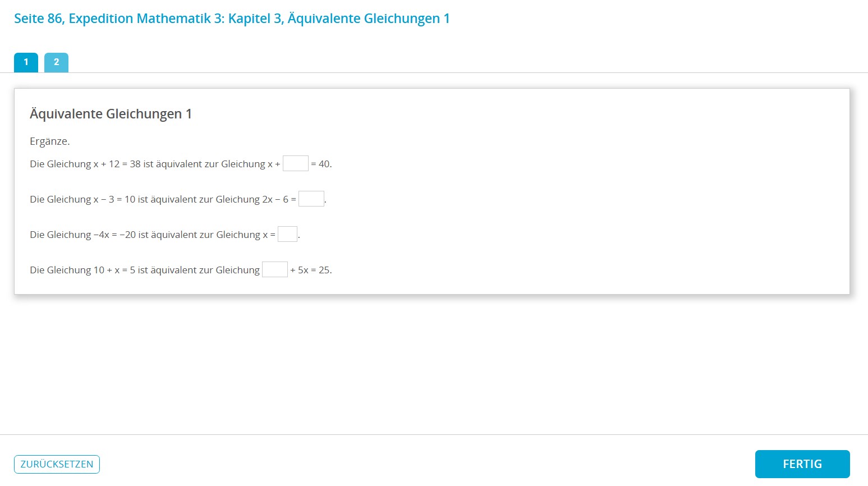This screenshot has width=868, height=486.
Task: Click 'ist äquivalent zur Gleichung x =' text
Action: tap(206, 235)
